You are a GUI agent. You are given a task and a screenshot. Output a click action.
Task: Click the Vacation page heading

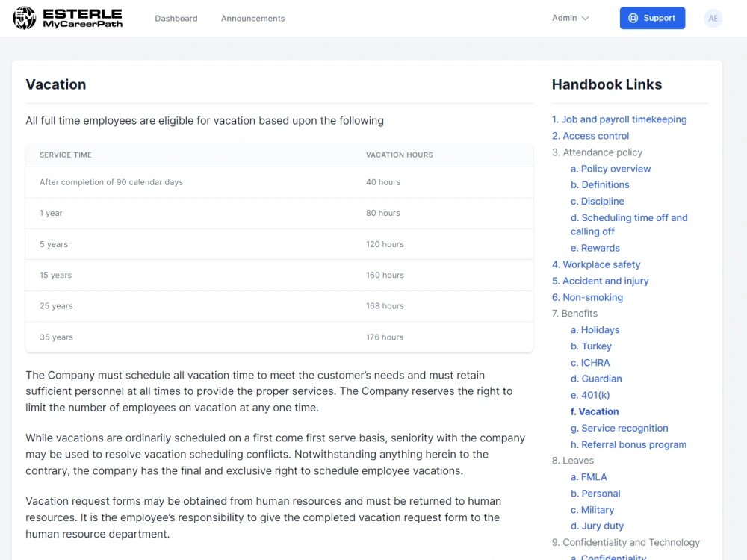[56, 84]
